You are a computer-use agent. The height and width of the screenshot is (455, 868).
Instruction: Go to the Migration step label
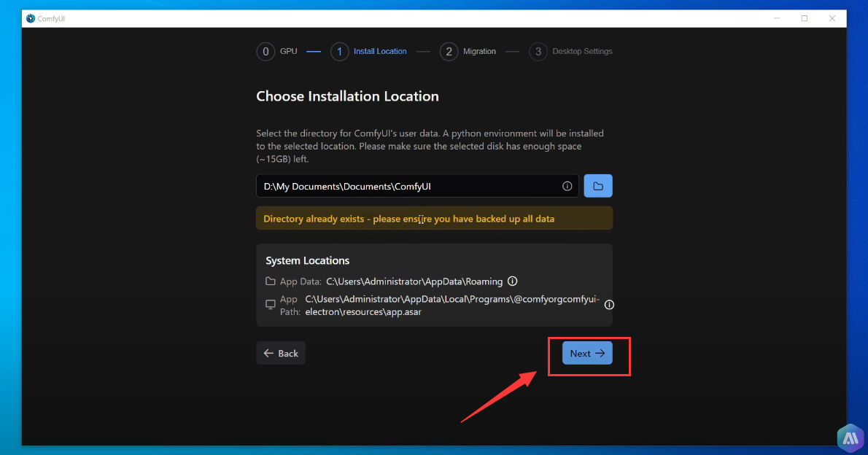[x=479, y=51]
